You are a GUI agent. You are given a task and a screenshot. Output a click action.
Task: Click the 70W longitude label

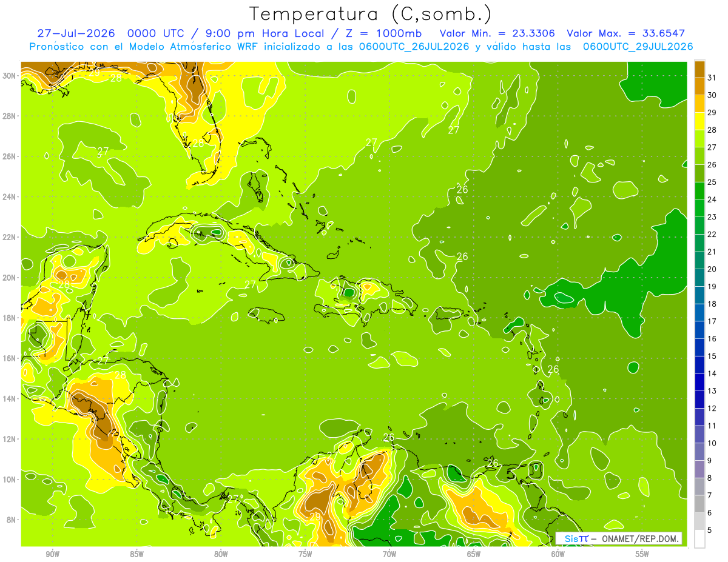pyautogui.click(x=389, y=554)
